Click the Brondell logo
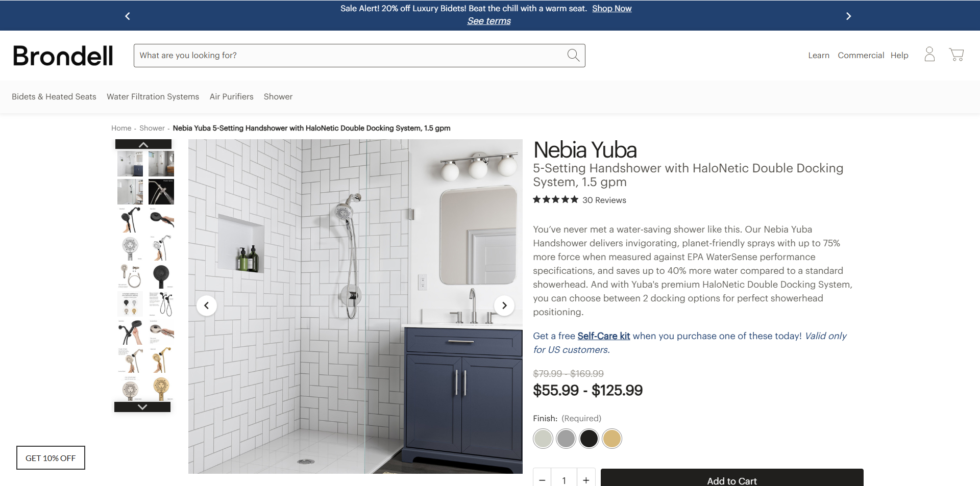This screenshot has width=980, height=486. click(x=63, y=56)
